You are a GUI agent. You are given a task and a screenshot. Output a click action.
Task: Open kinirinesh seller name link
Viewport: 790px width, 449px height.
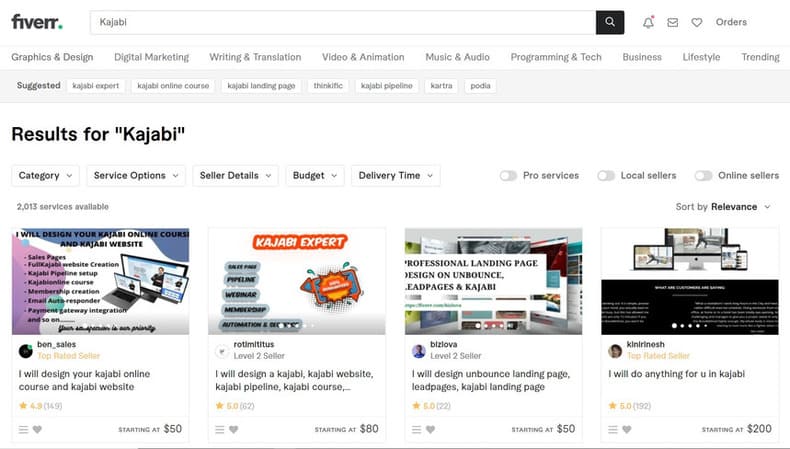point(645,344)
